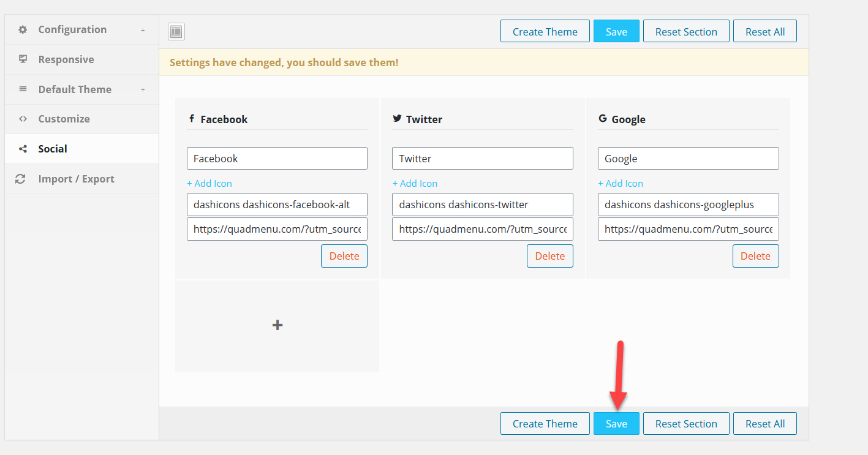Click Add Icon link under Twitter
Screen dimensions: 868x455
point(415,183)
